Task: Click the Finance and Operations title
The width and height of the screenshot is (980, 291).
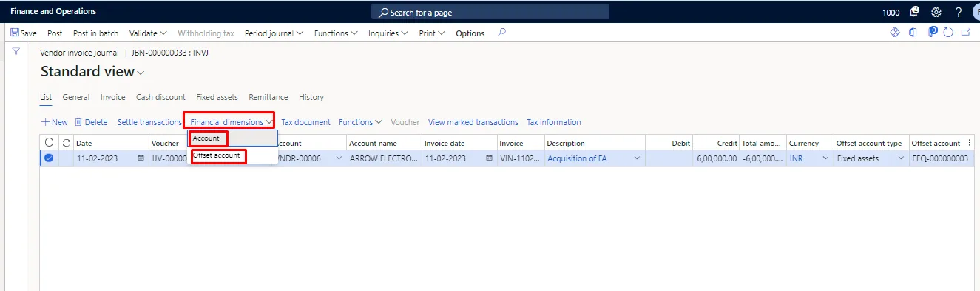Action: click(53, 12)
